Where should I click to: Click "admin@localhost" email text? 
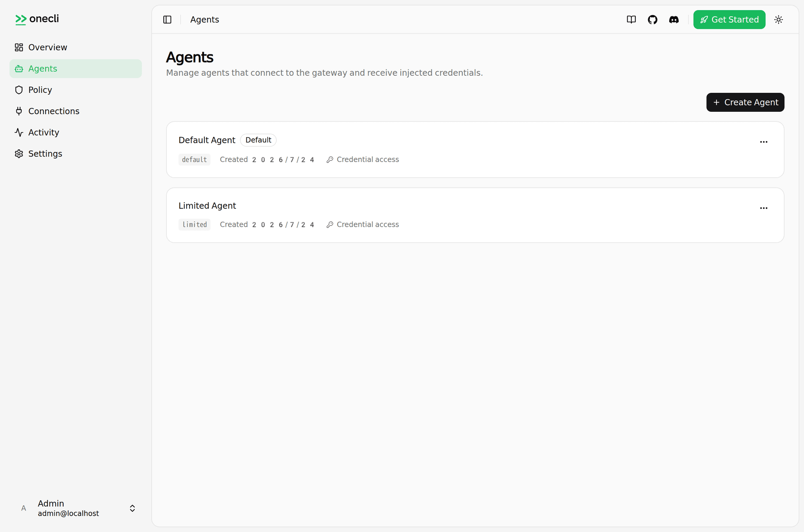coord(68,514)
